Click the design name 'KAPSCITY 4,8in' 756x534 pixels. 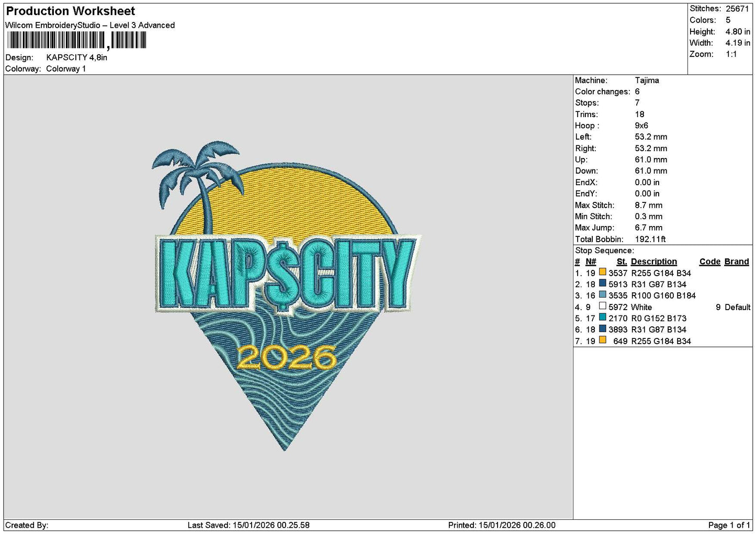pyautogui.click(x=77, y=58)
